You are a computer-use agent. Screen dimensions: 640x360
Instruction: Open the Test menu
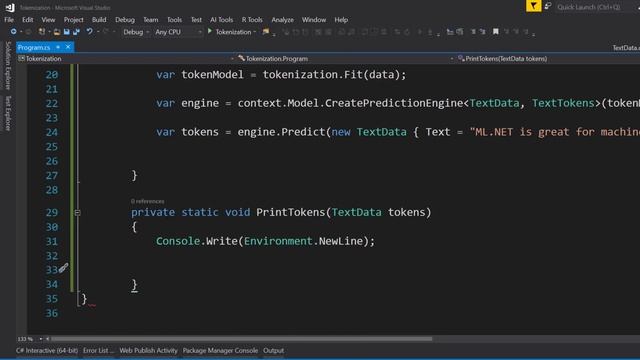point(196,20)
